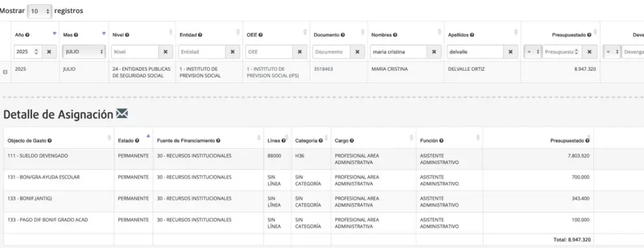Screen dimensions: 644x248
Task: Sort detail rows by Objecto de Gasto arrows
Action: [x=109, y=138]
